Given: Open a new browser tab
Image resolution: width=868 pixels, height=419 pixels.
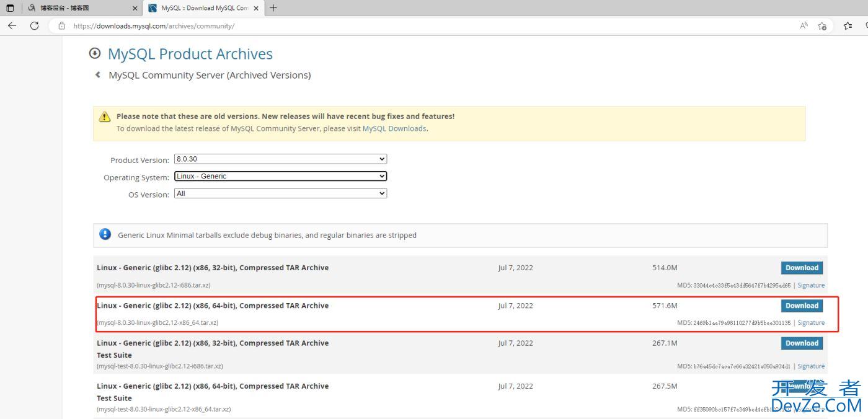Looking at the screenshot, I should (x=273, y=8).
